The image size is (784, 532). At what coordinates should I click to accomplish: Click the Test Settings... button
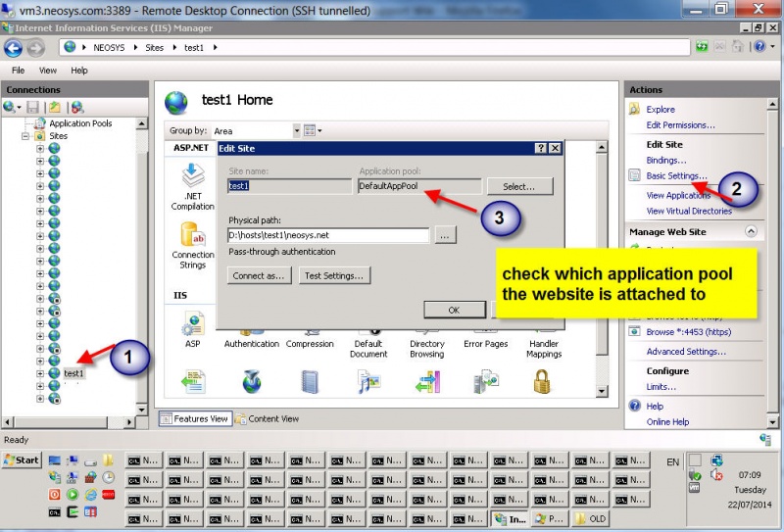(x=334, y=275)
